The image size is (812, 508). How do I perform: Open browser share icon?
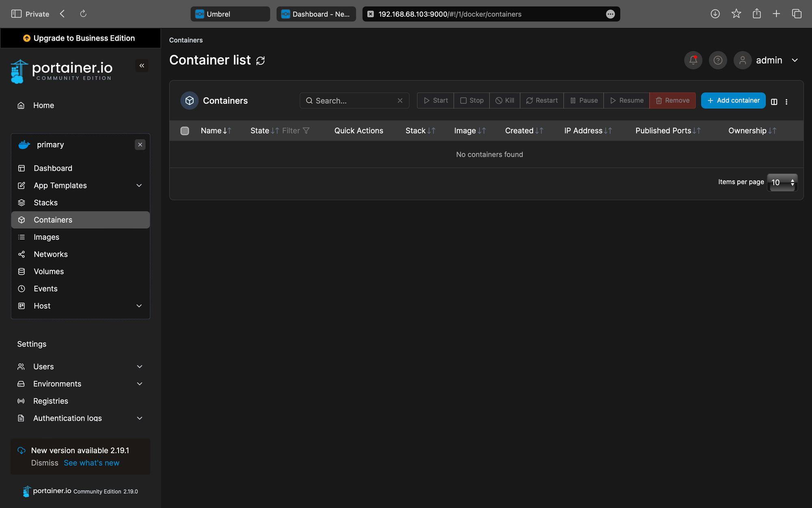coord(756,14)
